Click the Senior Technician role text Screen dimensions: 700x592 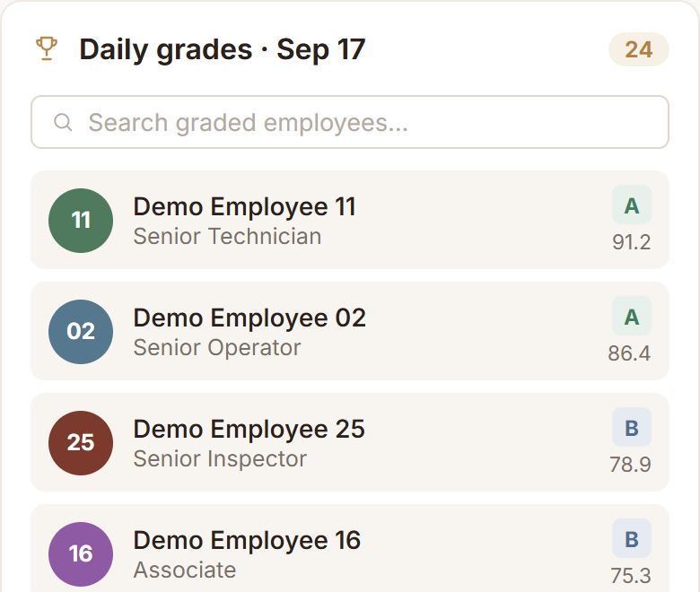click(x=227, y=236)
